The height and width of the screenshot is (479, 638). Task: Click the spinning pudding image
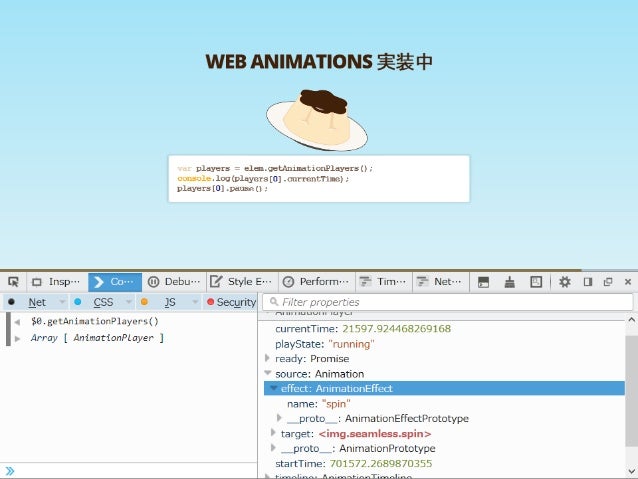(317, 120)
